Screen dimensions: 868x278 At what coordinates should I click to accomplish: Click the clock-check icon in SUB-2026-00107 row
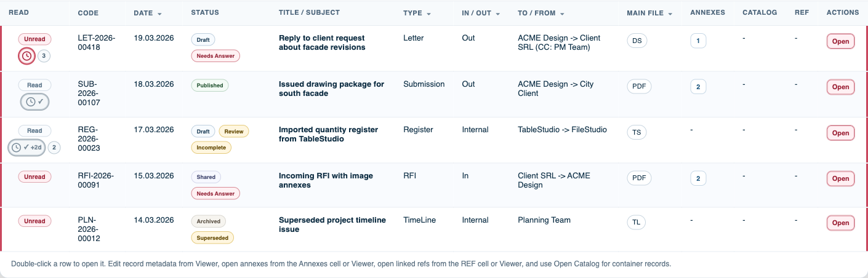click(x=34, y=101)
